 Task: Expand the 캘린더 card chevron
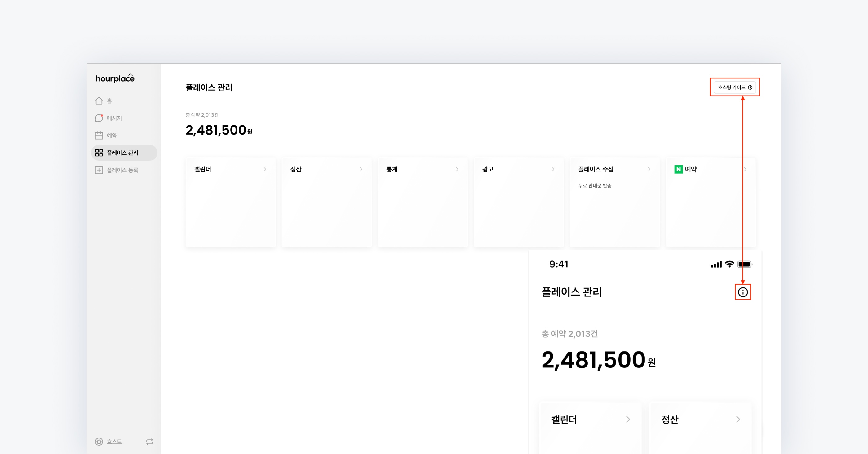coord(265,169)
